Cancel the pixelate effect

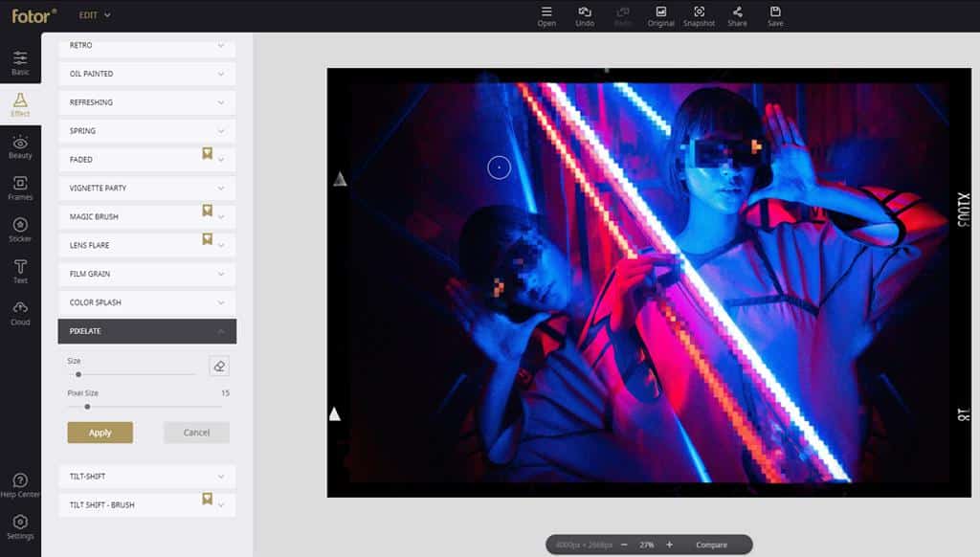pos(196,433)
